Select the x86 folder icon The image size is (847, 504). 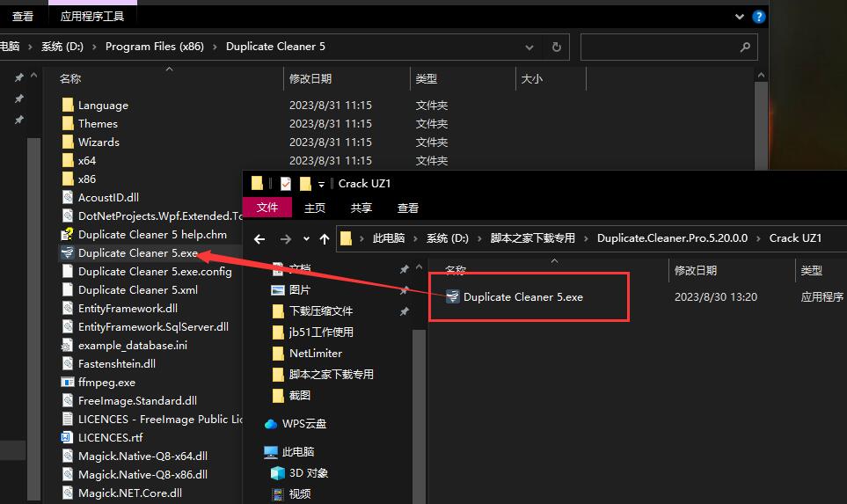[68, 179]
